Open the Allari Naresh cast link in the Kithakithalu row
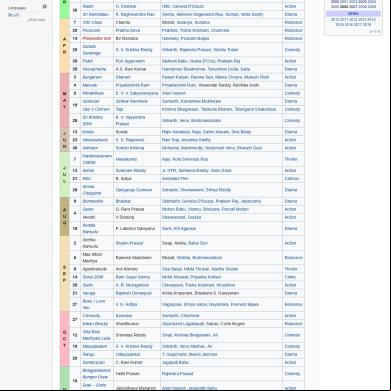The height and width of the screenshot is (391, 391). click(x=174, y=93)
